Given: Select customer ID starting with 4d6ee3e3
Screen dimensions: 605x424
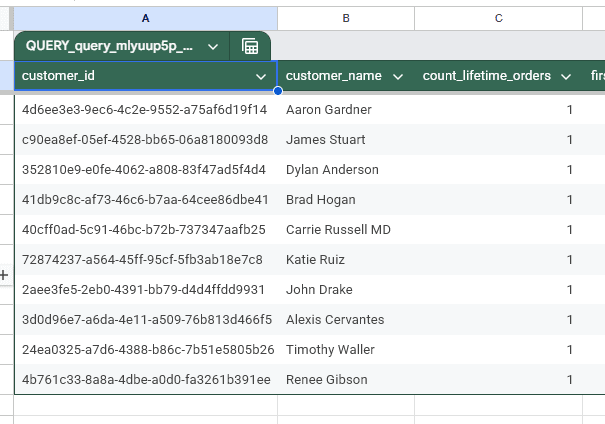Looking at the screenshot, I should [145, 110].
